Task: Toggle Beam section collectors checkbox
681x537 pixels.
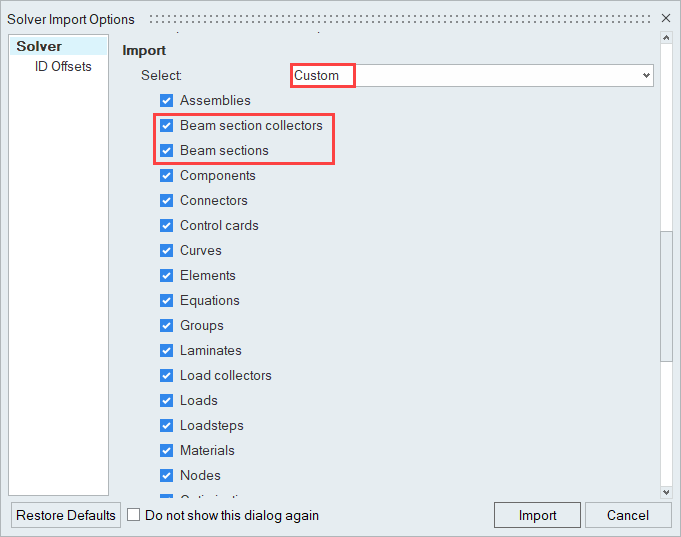Action: [x=167, y=126]
